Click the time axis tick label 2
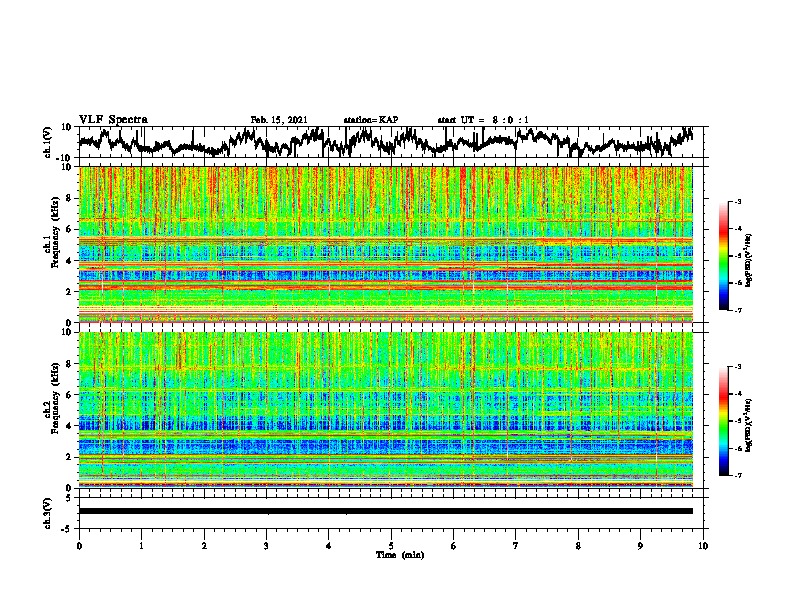The image size is (792, 612). [204, 546]
